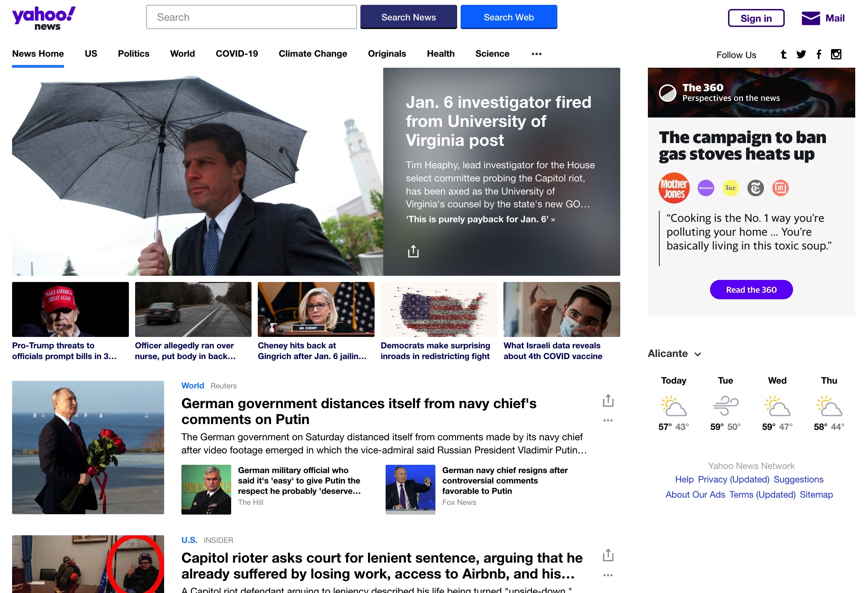Image resolution: width=868 pixels, height=593 pixels.
Task: Click the blue U.S. category label
Action: (x=189, y=540)
